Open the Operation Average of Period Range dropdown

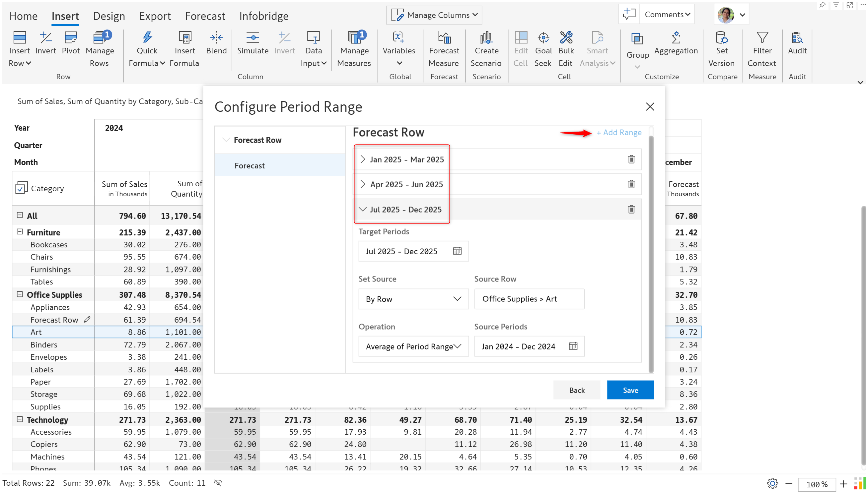[x=413, y=346]
